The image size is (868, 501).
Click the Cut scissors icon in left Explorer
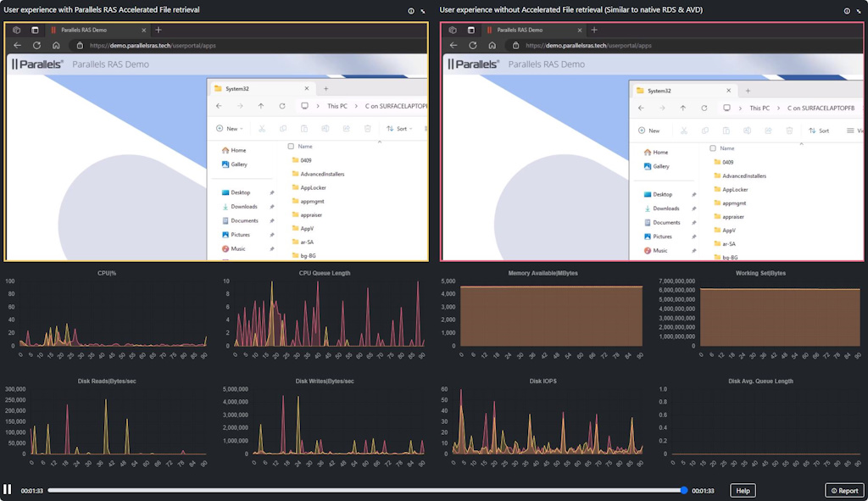pyautogui.click(x=261, y=129)
